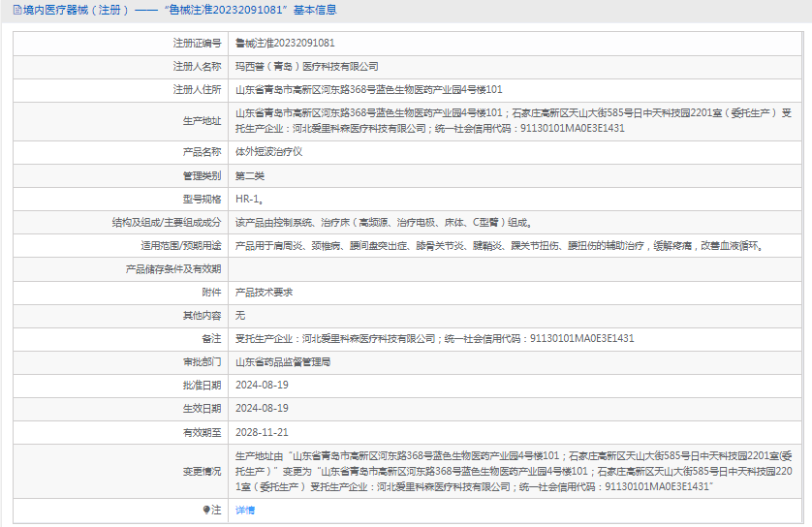
Task: Select model value HR-1
Action: pyautogui.click(x=250, y=199)
